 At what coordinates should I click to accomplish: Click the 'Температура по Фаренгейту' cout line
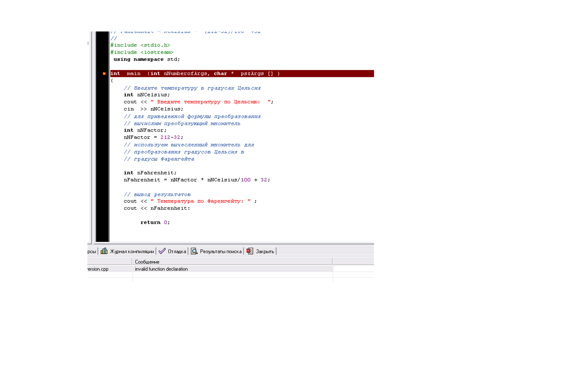(190, 201)
